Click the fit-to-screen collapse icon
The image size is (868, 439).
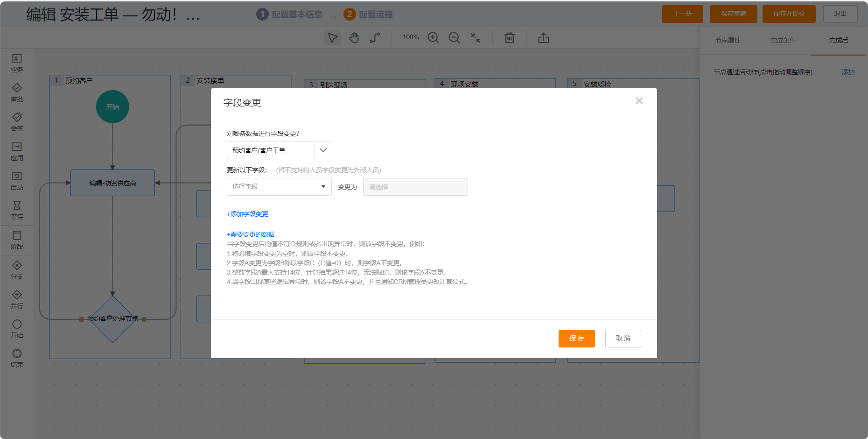click(x=475, y=38)
